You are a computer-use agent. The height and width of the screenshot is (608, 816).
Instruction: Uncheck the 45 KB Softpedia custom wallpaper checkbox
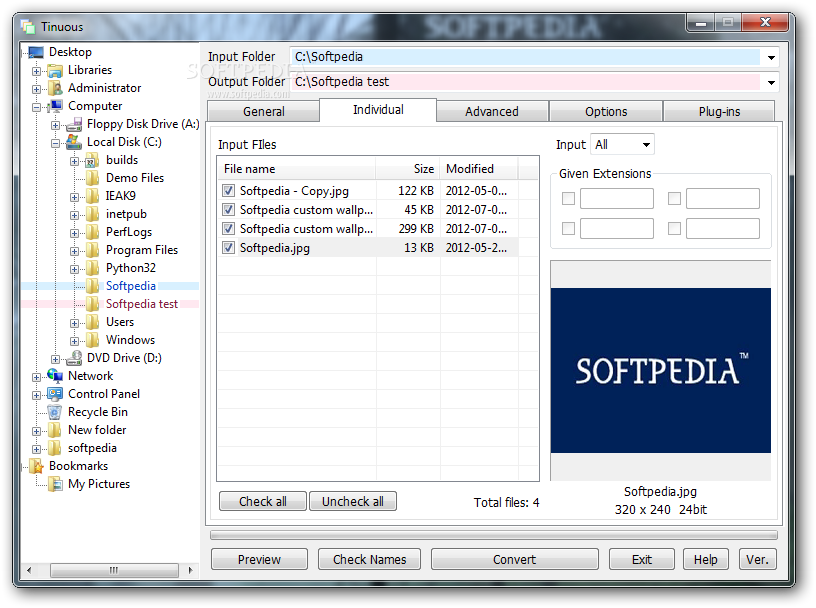228,210
